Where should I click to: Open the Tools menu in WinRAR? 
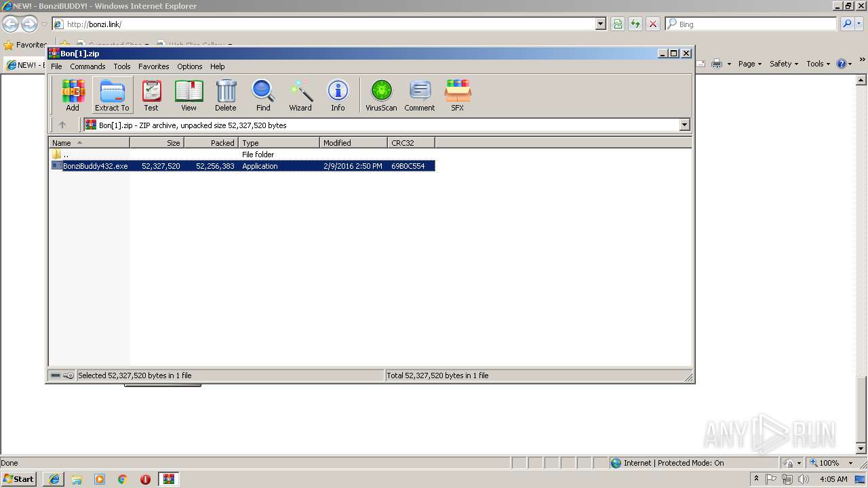pos(122,66)
